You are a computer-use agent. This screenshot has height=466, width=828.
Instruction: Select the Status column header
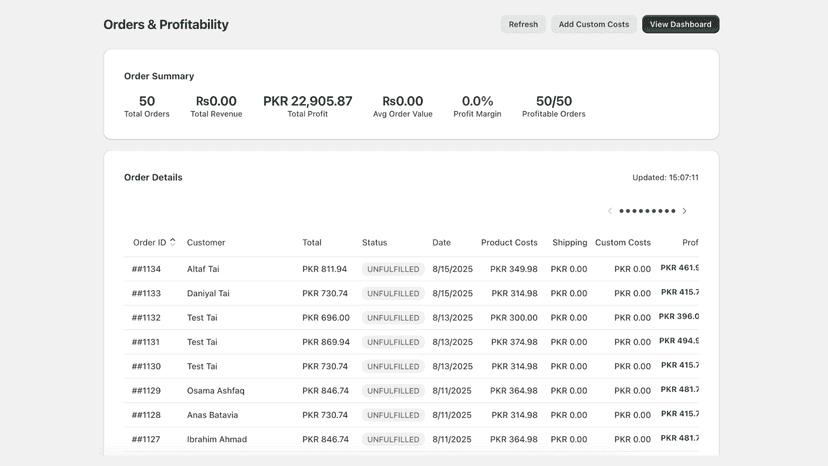pos(374,243)
